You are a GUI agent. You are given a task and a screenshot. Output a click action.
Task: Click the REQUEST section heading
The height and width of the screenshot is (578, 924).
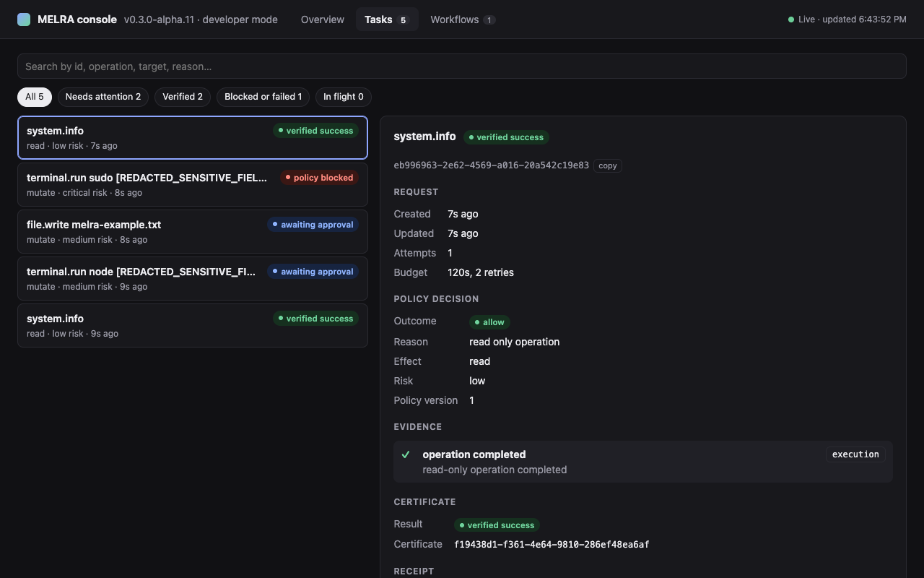(x=416, y=192)
